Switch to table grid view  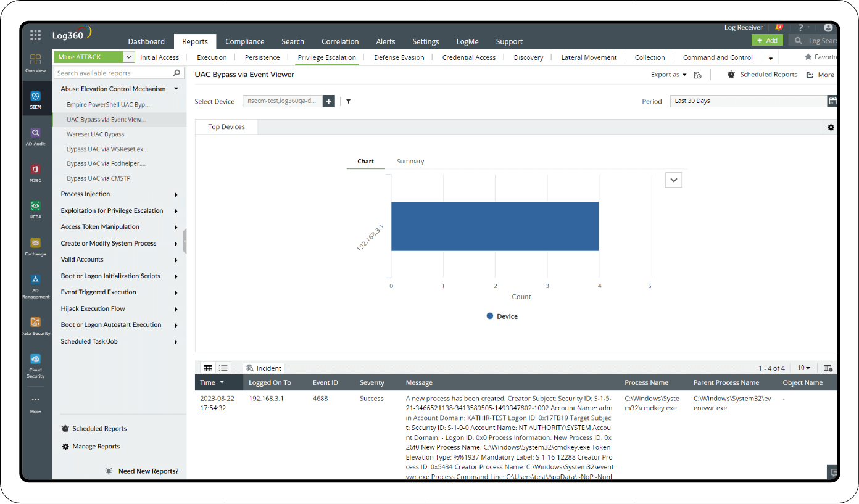[x=208, y=368]
